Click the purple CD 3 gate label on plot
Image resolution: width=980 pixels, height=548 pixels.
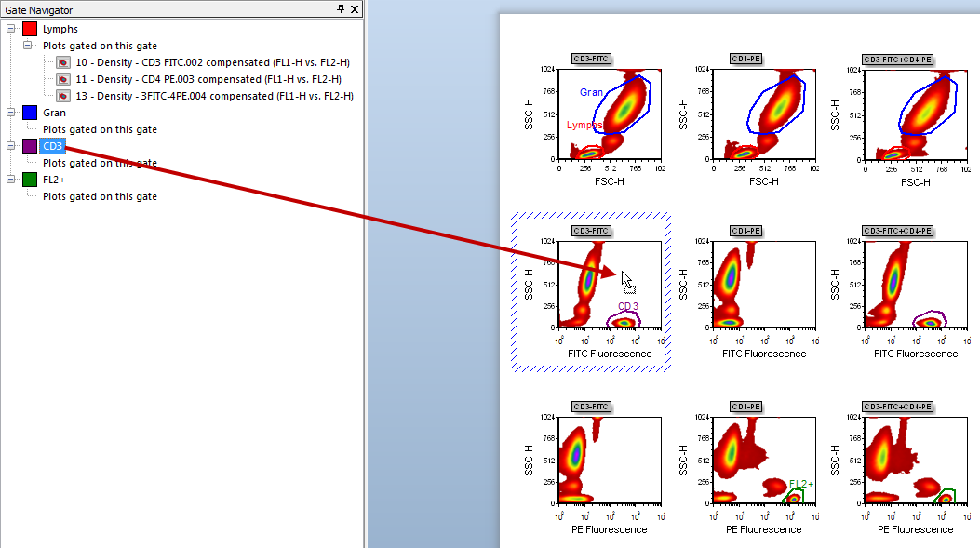628,306
